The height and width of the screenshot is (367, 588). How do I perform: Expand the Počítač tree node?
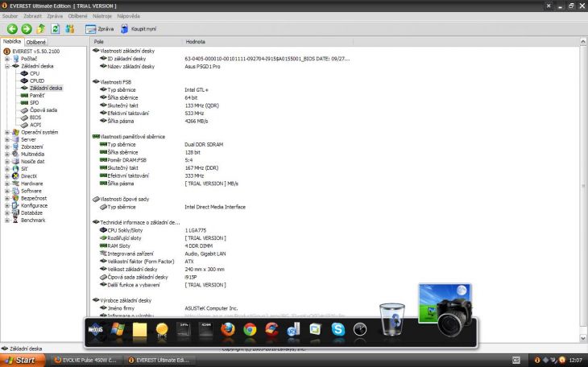click(7, 59)
